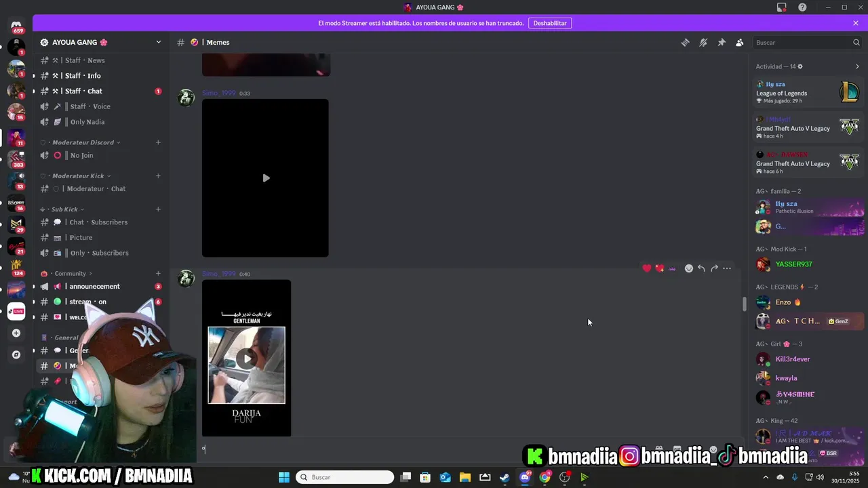Screen dimensions: 868x488
Task: Open the server with 124 unread badge
Action: tap(16, 268)
